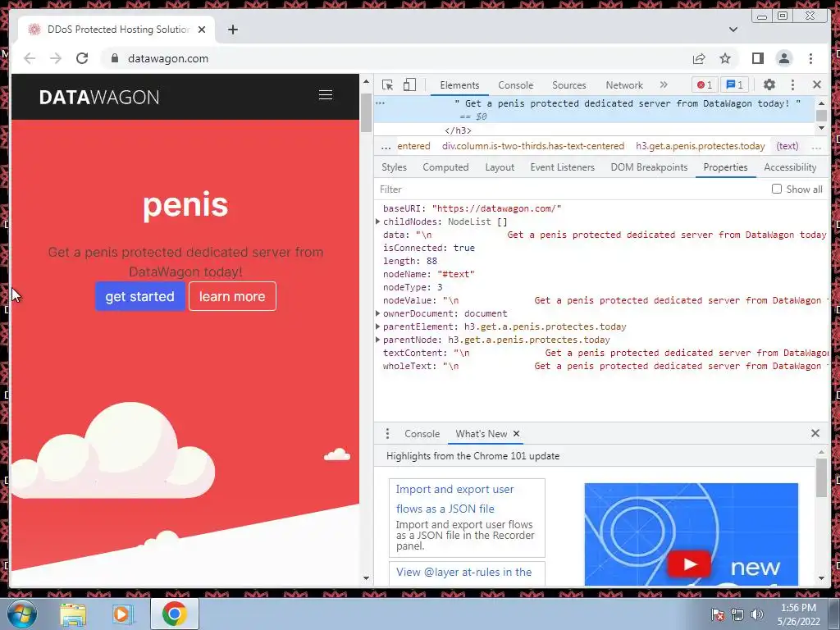The width and height of the screenshot is (840, 630).
Task: Click the red error count badge
Action: 705,84
